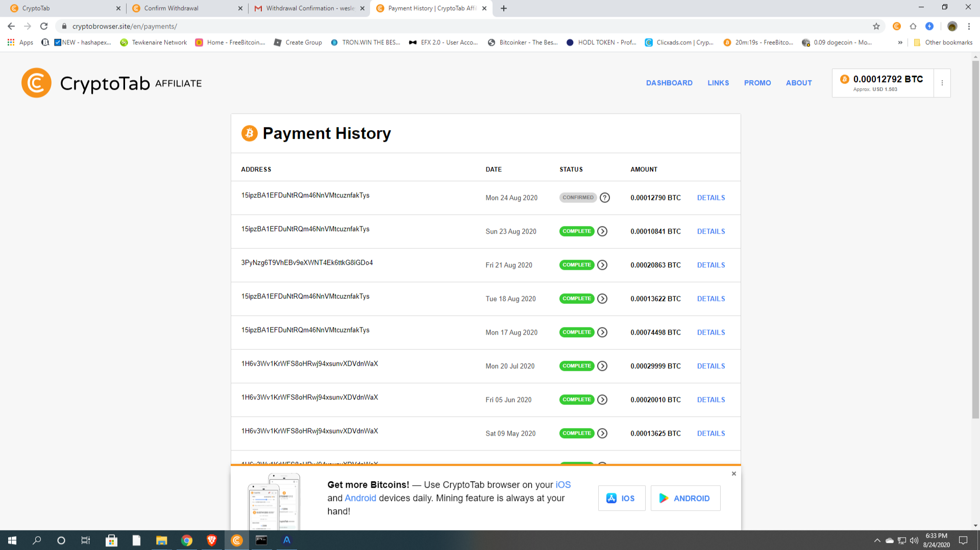The image size is (980, 550).
Task: Click the status arrow icon for Fri 05 Jun 2020
Action: (x=602, y=399)
